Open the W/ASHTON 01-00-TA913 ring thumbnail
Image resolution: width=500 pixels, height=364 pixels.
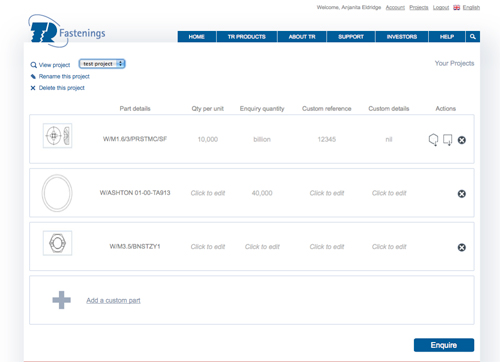(57, 193)
